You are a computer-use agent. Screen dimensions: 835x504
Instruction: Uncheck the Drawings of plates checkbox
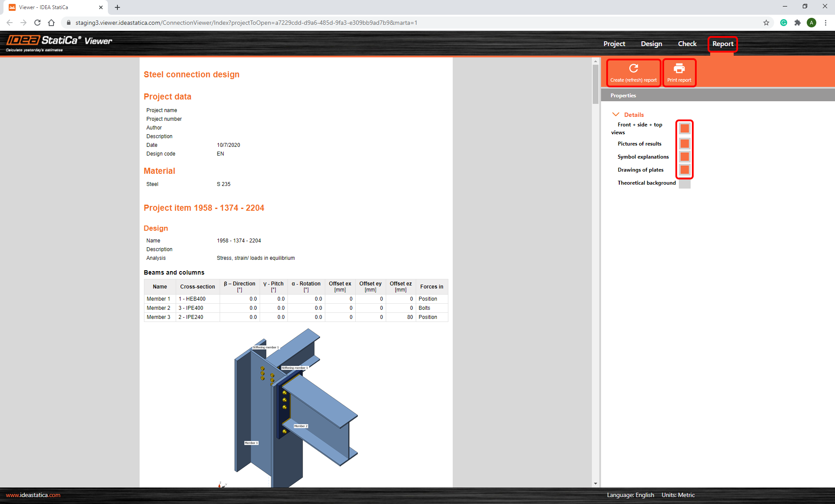click(684, 169)
